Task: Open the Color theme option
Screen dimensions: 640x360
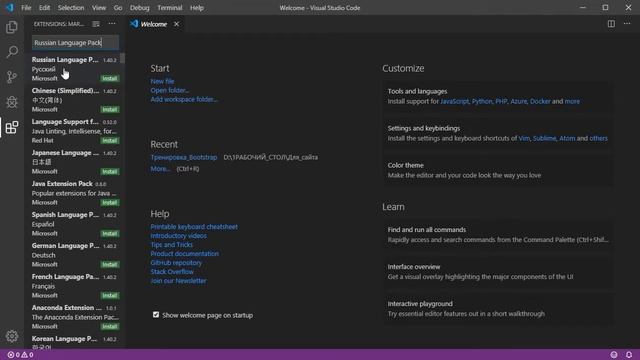Action: pyautogui.click(x=497, y=170)
